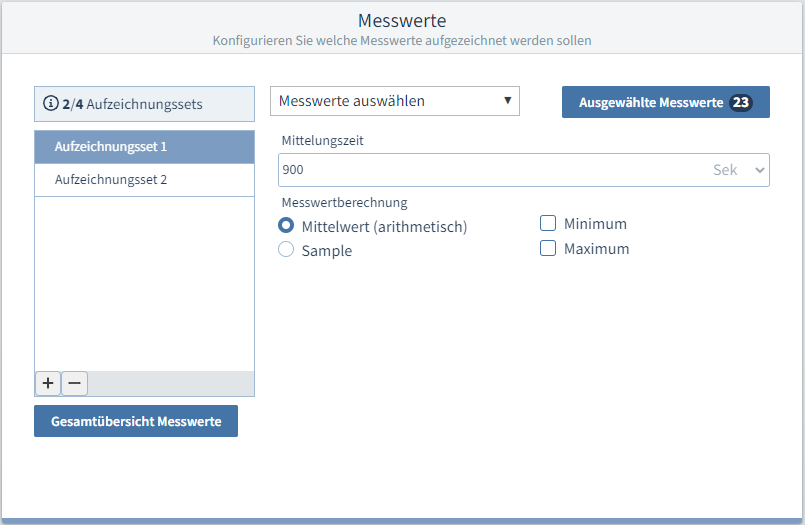Click the 23 count badge

[x=740, y=103]
